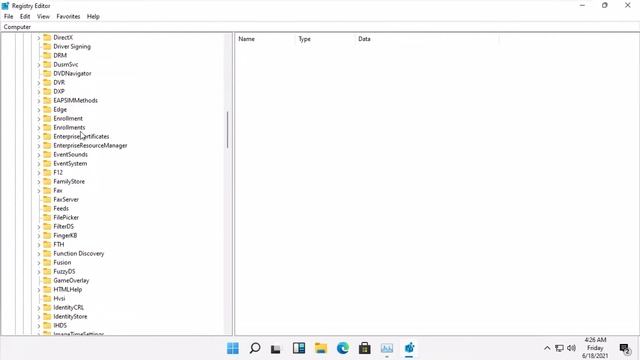
Task: Expand the DusmSvc key
Action: pyautogui.click(x=39, y=64)
